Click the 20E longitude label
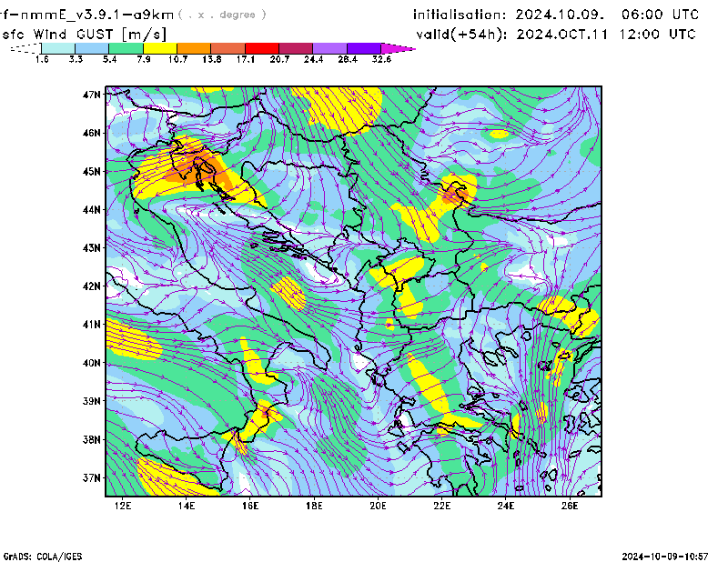Image resolution: width=728 pixels, height=562 pixels. tap(378, 506)
